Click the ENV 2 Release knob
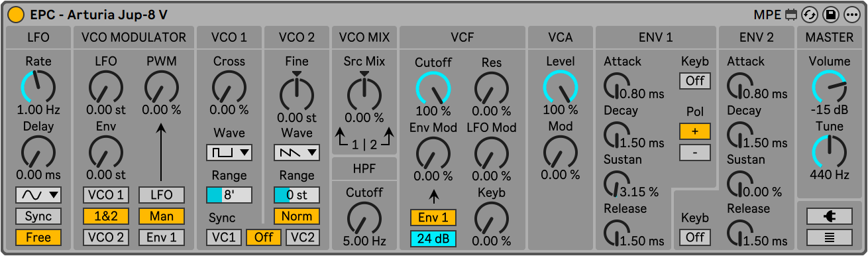The width and height of the screenshot is (868, 256). [739, 232]
